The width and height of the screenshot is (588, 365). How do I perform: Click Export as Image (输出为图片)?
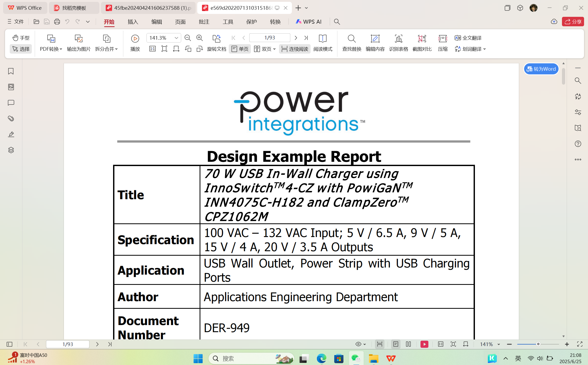(x=79, y=43)
